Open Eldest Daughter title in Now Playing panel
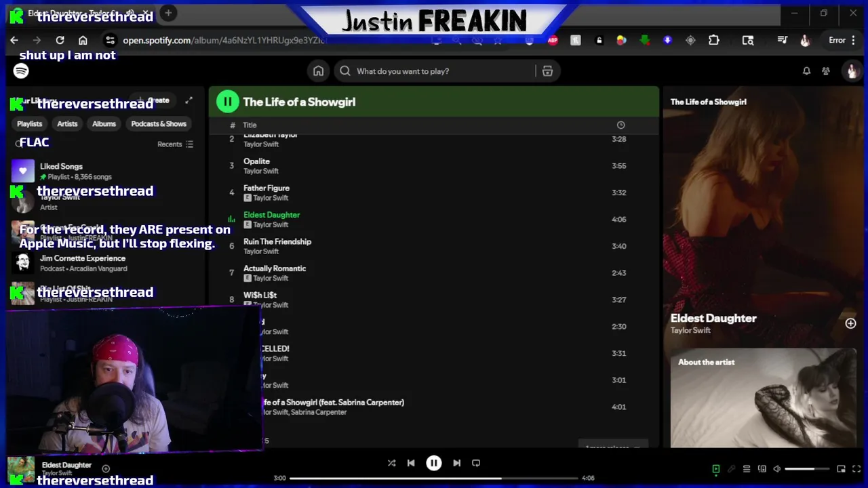The height and width of the screenshot is (488, 868). (x=713, y=318)
